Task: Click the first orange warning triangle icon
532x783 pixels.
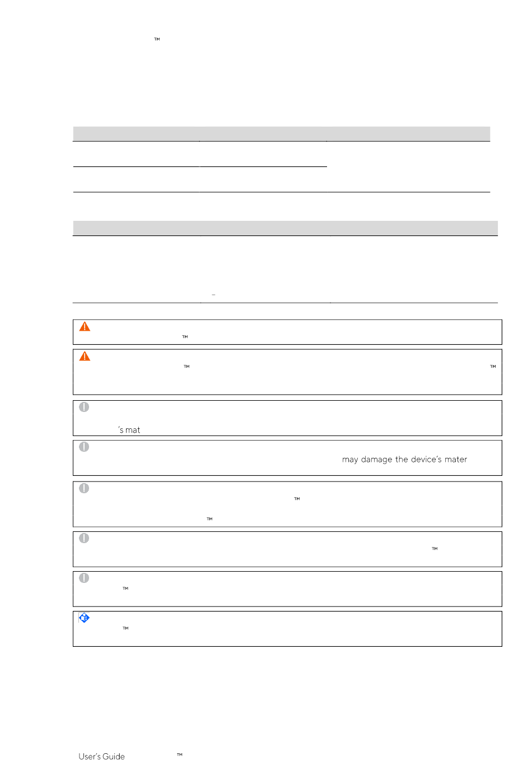Action: pos(85,327)
